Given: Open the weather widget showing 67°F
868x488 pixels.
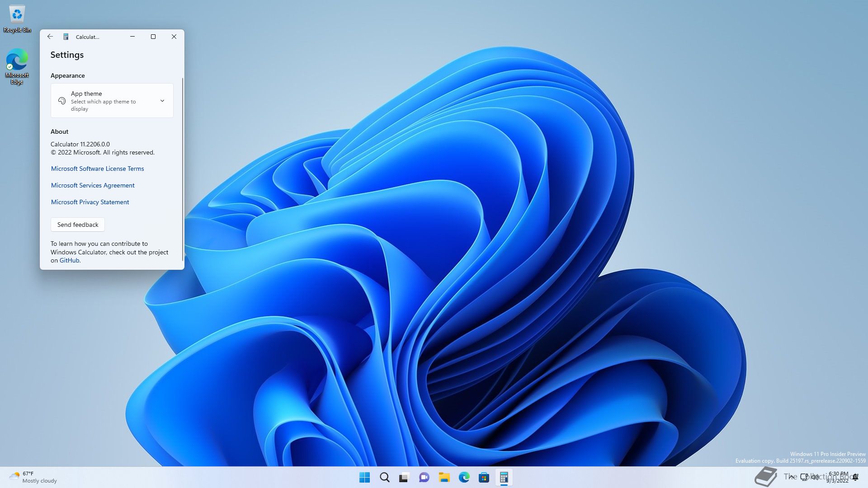Looking at the screenshot, I should click(33, 477).
